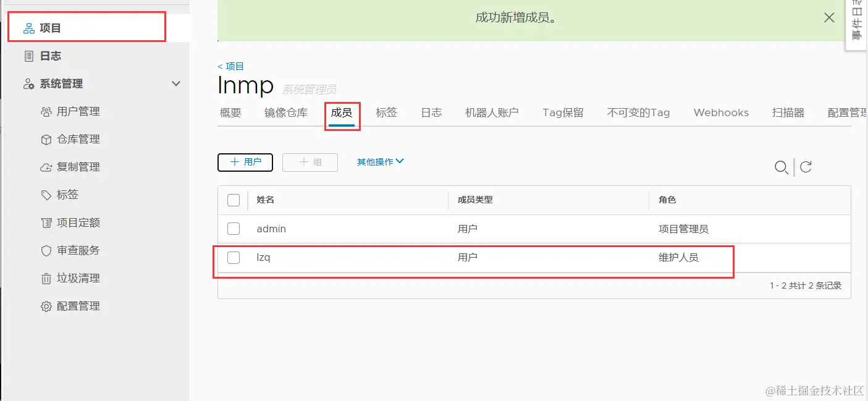
Task: Open the Webhooks tab
Action: pos(721,112)
